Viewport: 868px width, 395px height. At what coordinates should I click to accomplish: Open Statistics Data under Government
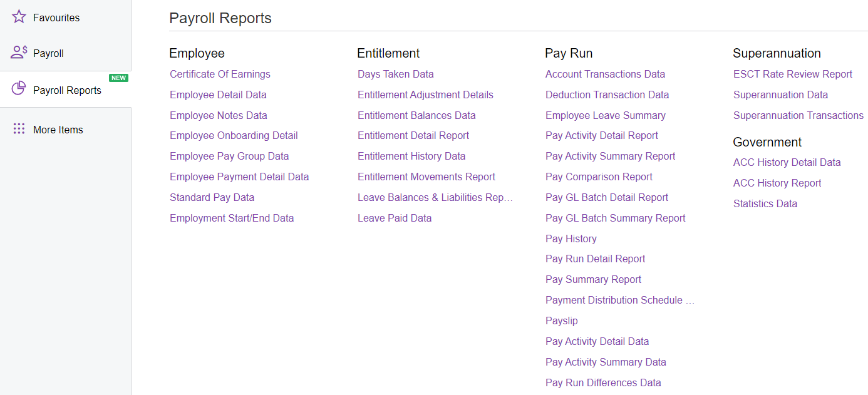(765, 203)
